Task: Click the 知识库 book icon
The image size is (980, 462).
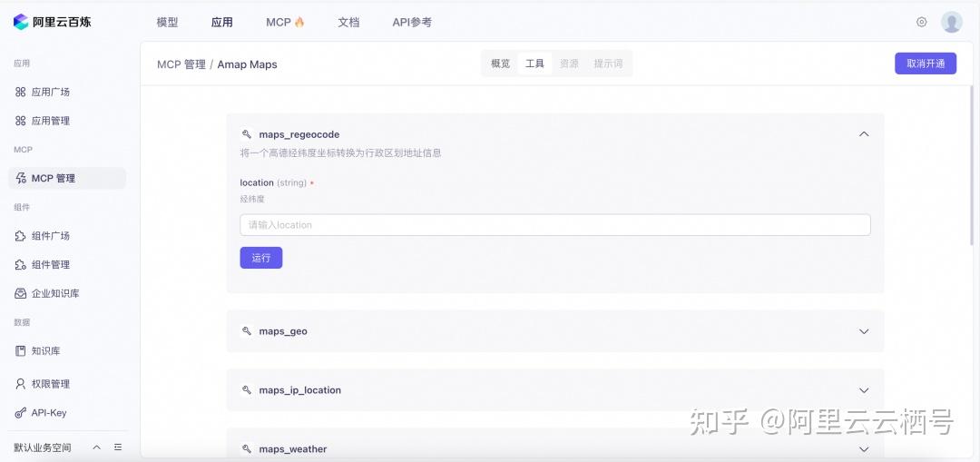Action: point(20,350)
